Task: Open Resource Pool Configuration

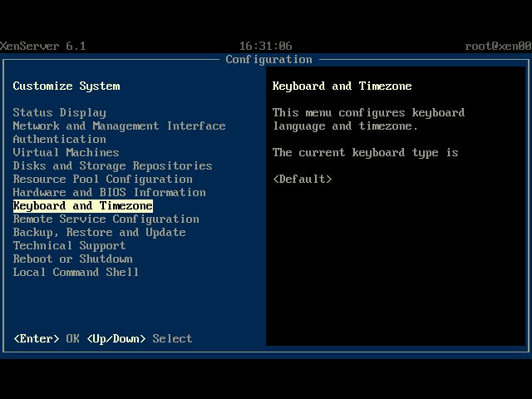Action: tap(102, 180)
